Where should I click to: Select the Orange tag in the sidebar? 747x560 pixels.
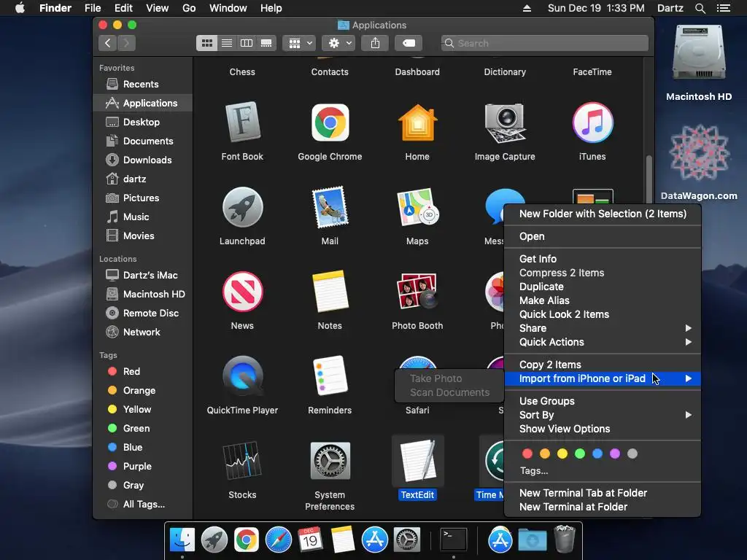click(143, 391)
